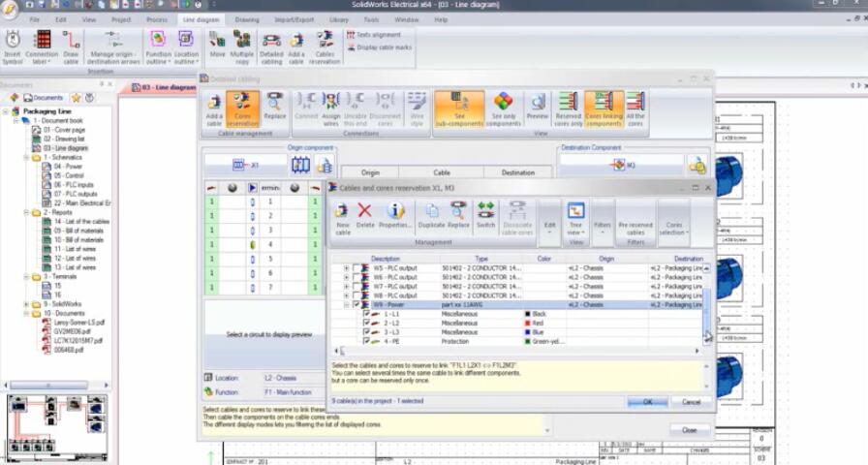This screenshot has height=465, width=868.
Task: Click OK in the reservation dialog
Action: tap(647, 402)
